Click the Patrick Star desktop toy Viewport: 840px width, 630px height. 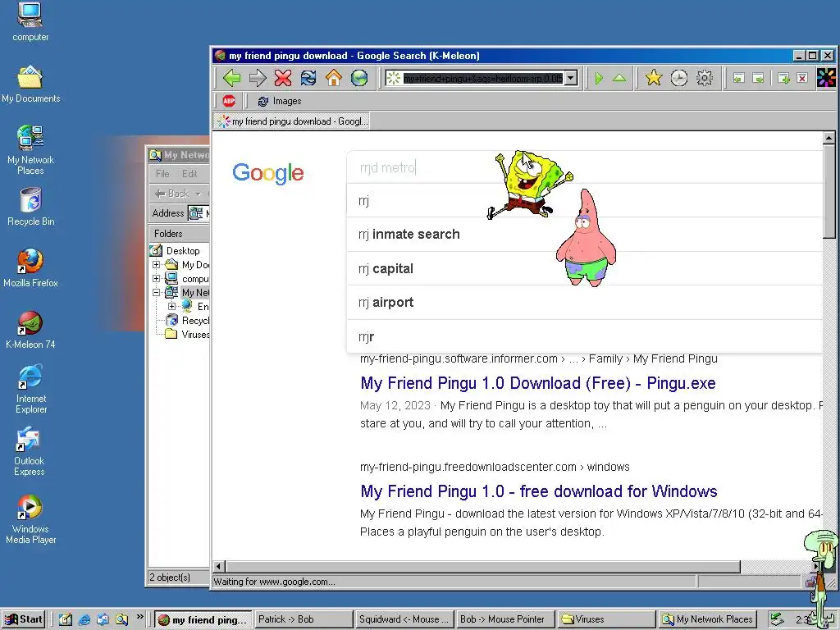pos(586,239)
